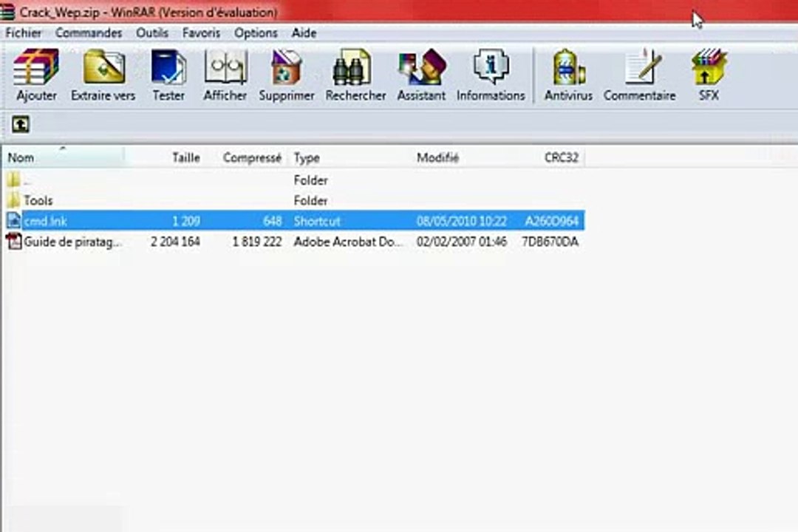Click the parent folder icon

tap(14, 180)
